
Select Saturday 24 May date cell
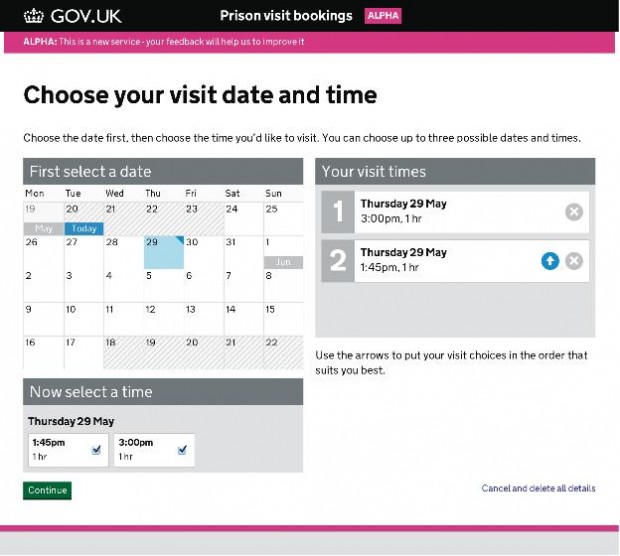[x=244, y=219]
